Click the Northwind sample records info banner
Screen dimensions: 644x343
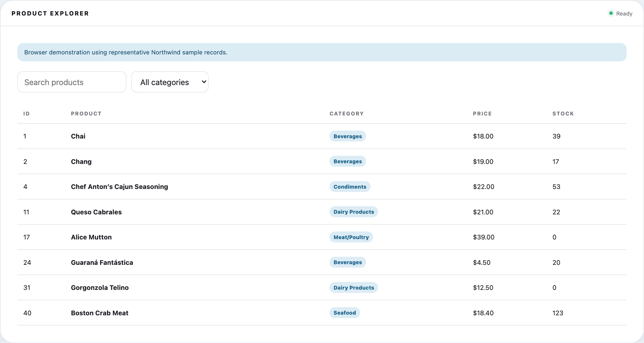322,52
